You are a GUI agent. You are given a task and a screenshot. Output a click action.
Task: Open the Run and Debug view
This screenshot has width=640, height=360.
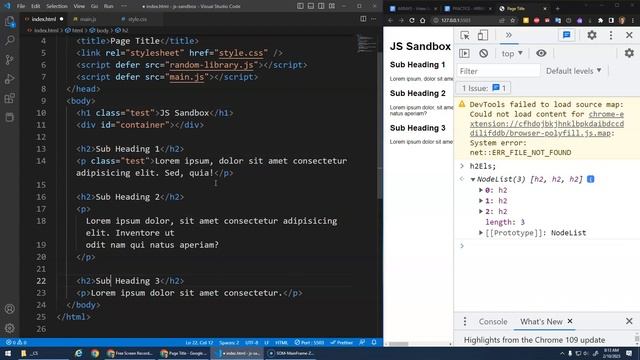[9, 79]
